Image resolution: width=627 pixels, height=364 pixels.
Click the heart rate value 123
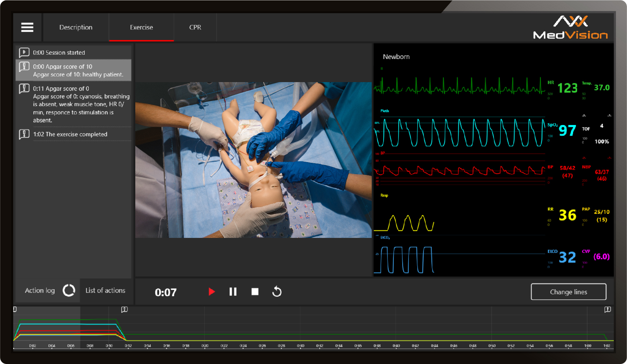pos(567,88)
